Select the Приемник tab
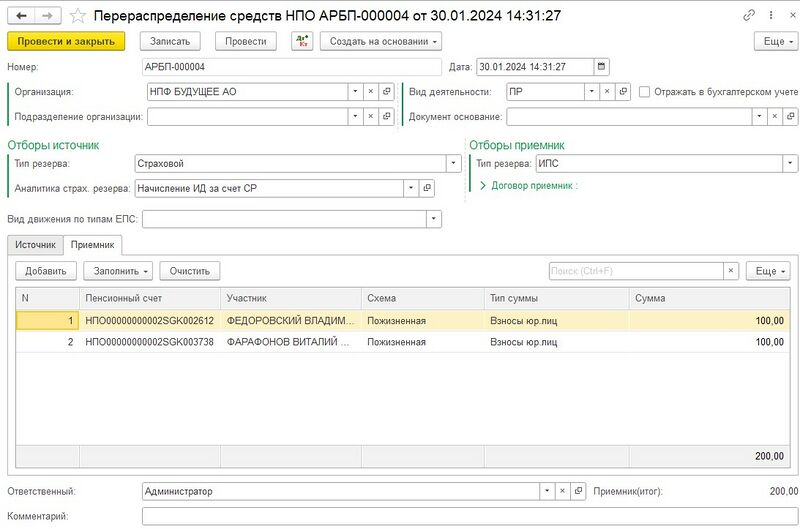Viewport: 800px width, 529px height. point(92,244)
